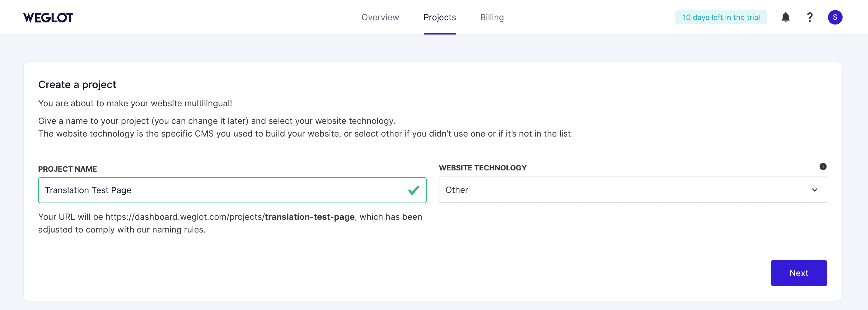Focus the Project Name input field
Screen dimensions: 868x310
click(x=232, y=190)
